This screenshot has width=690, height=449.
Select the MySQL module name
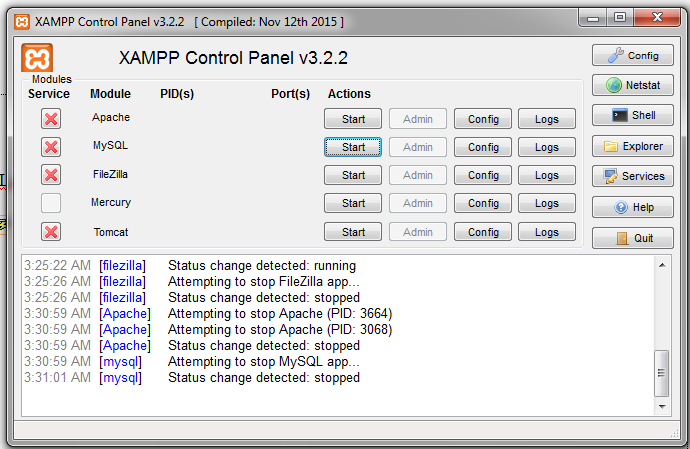coord(110,145)
